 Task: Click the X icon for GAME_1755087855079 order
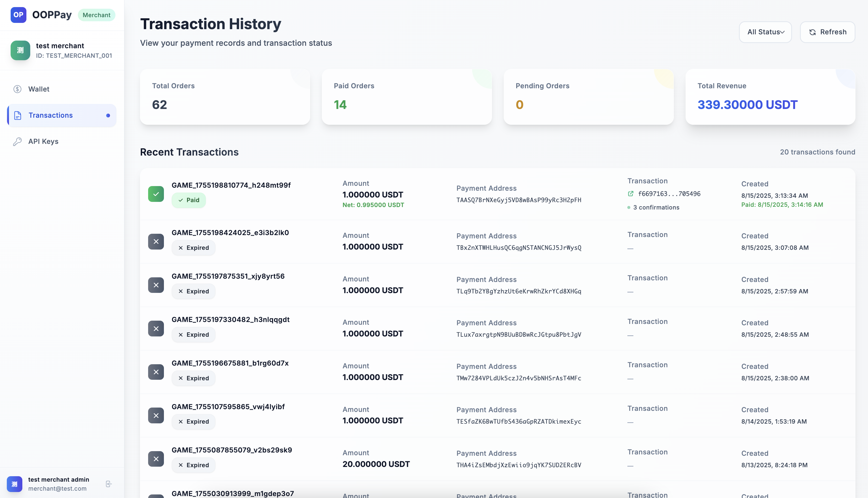(156, 459)
